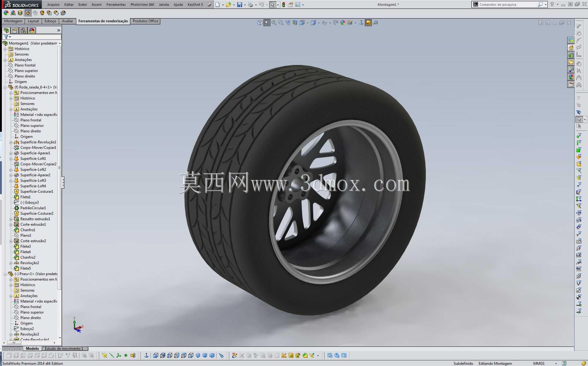Open the KeyShot 5 menu

[195, 5]
